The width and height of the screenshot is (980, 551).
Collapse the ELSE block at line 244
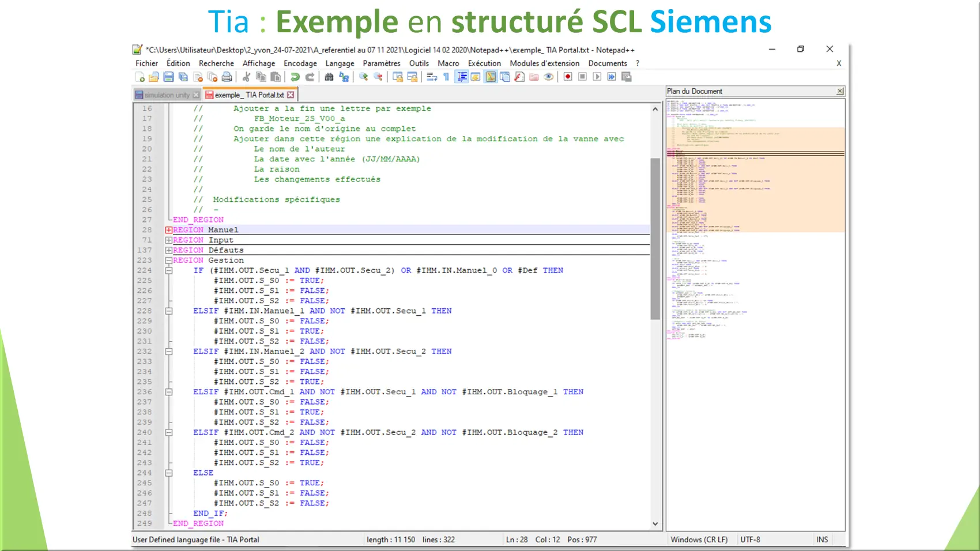(169, 473)
